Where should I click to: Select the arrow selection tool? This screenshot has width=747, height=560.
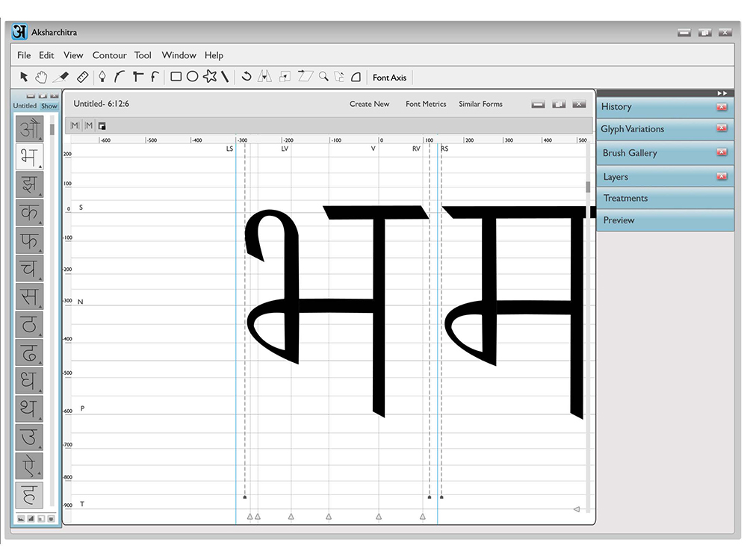24,77
